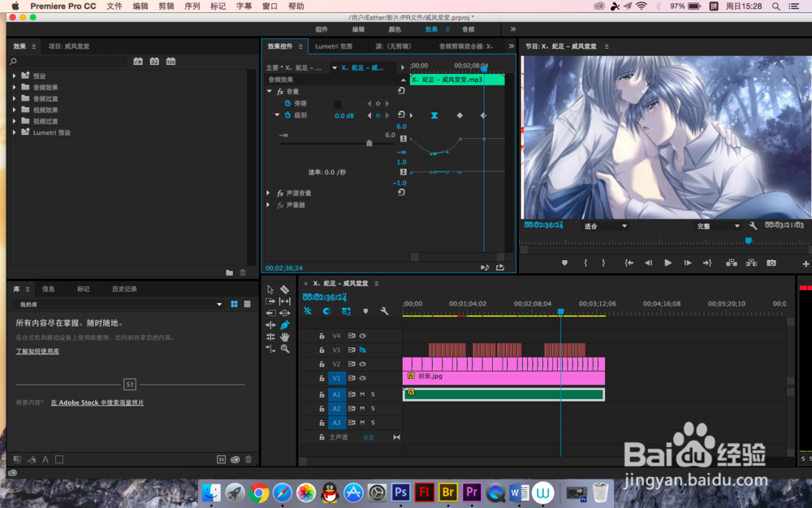812x508 pixels.
Task: Play in Program monitor
Action: [668, 263]
